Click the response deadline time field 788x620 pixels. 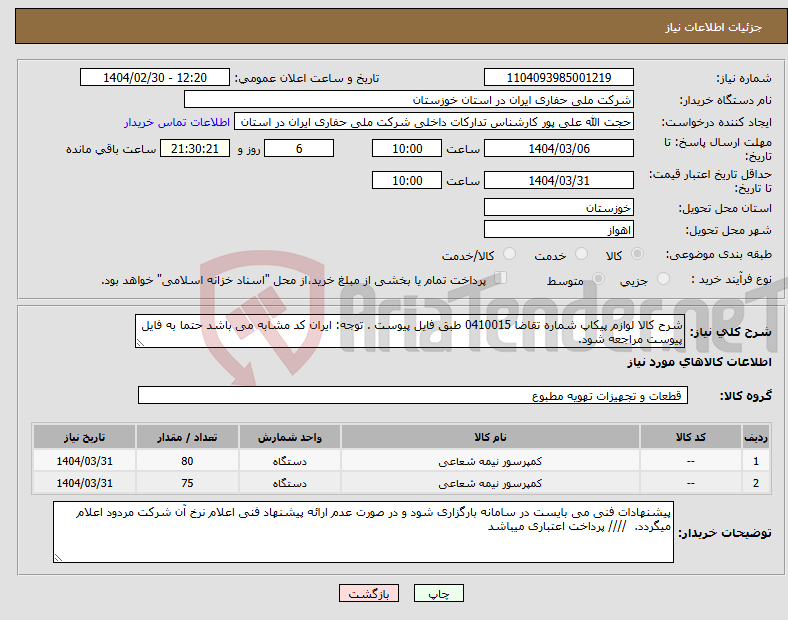pyautogui.click(x=407, y=149)
